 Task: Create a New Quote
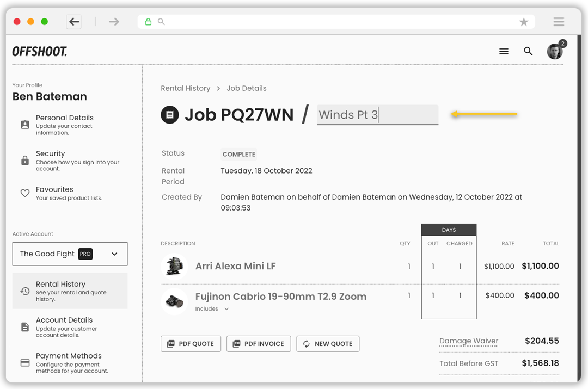point(328,344)
